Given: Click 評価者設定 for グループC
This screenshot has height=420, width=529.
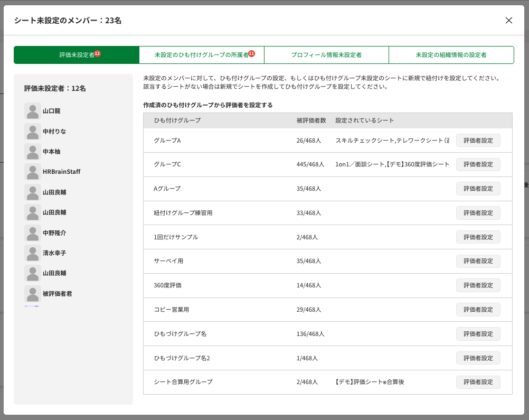Looking at the screenshot, I should pyautogui.click(x=478, y=164).
